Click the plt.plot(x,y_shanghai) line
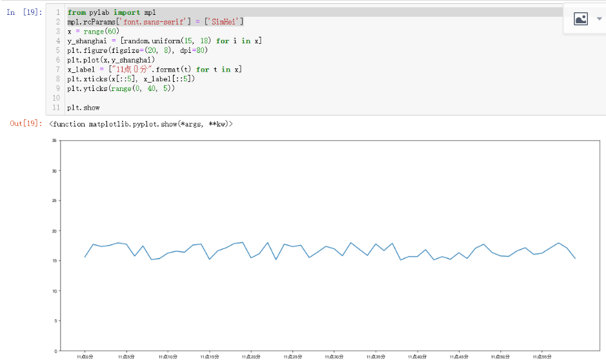Viewport: 606px width, 364px height. coord(111,60)
